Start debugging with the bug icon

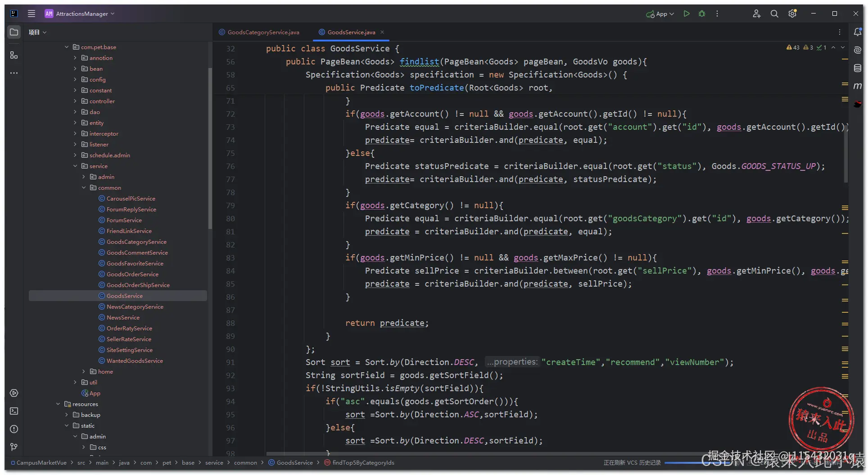click(x=702, y=14)
